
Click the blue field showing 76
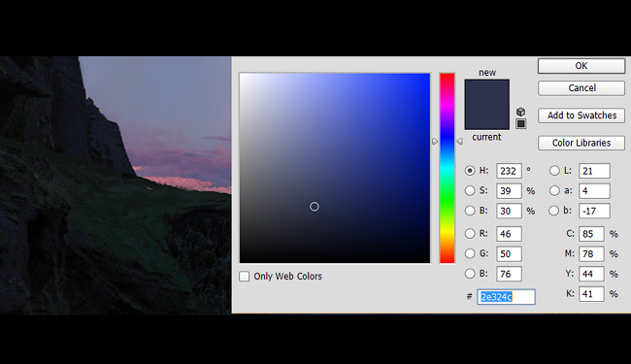tap(509, 274)
